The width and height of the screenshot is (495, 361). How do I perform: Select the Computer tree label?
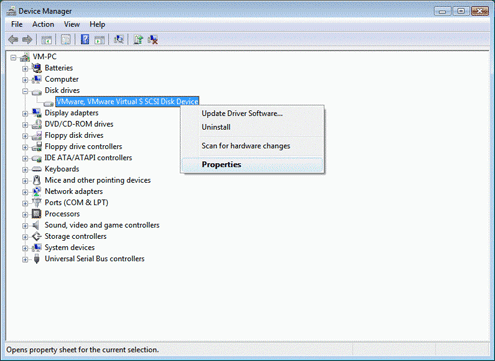point(62,79)
